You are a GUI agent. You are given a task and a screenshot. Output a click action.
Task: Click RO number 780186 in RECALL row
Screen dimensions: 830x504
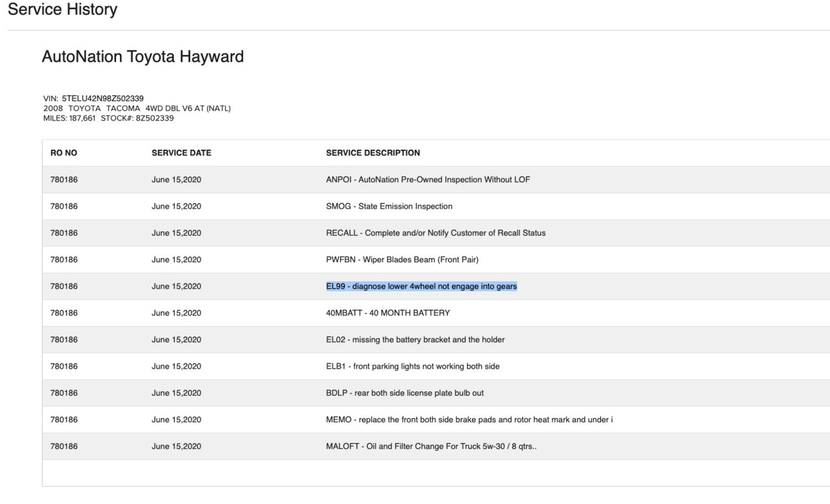(x=64, y=233)
